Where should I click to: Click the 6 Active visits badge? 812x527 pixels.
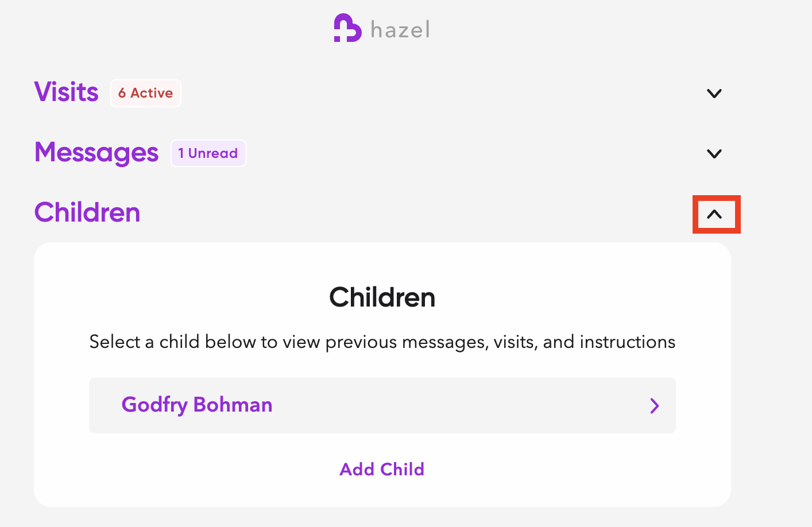[x=146, y=93]
